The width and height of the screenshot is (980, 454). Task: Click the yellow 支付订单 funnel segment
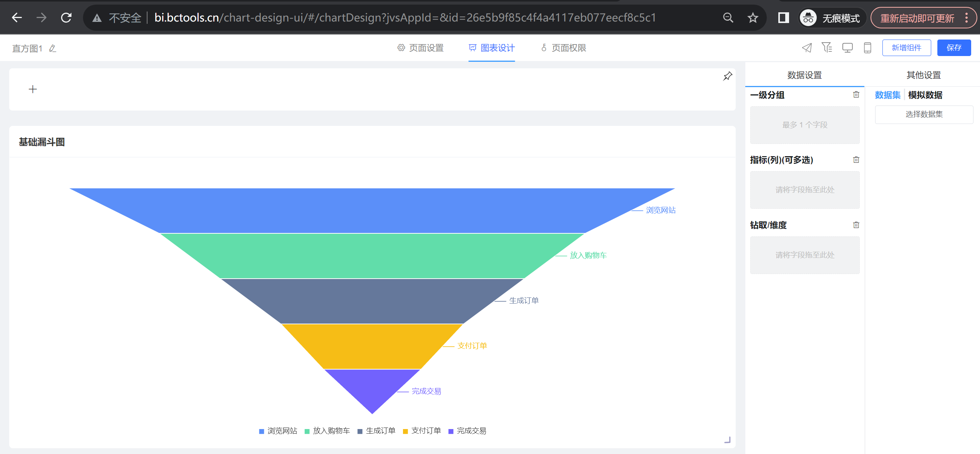click(x=372, y=346)
